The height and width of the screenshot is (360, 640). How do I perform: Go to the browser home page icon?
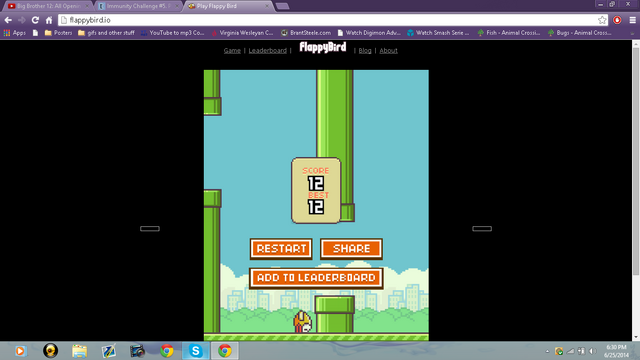click(x=49, y=20)
